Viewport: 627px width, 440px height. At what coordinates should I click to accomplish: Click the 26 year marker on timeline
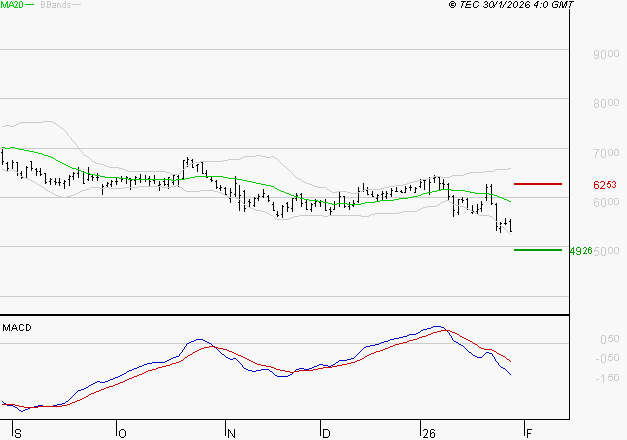point(427,433)
